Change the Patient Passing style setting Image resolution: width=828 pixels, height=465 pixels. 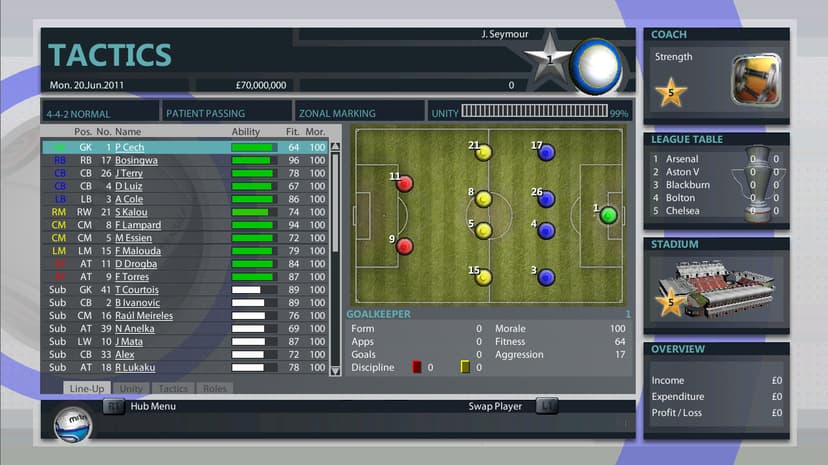(226, 112)
